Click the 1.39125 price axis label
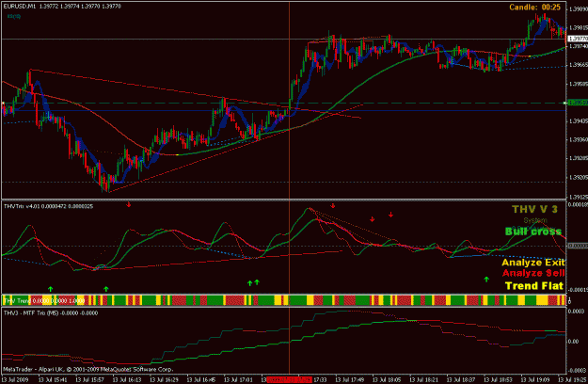 click(x=578, y=197)
